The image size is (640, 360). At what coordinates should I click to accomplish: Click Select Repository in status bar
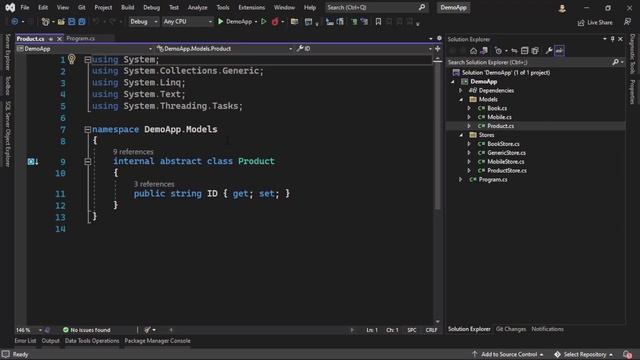coord(584,354)
